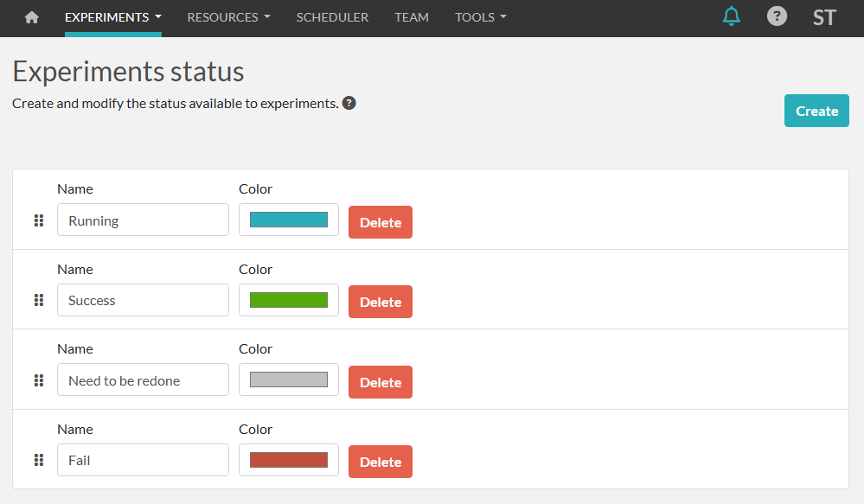Change the grey color of Need to be redone
The width and height of the screenshot is (864, 504).
click(x=289, y=380)
